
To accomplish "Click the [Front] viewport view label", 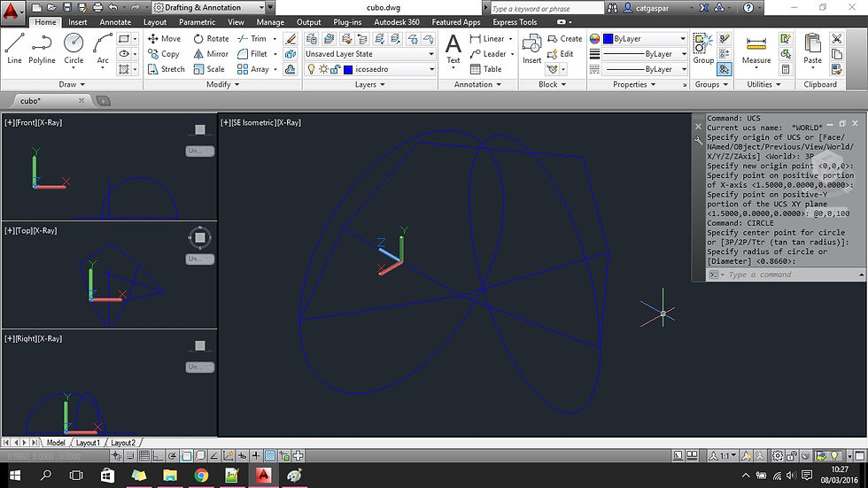I will coord(26,122).
